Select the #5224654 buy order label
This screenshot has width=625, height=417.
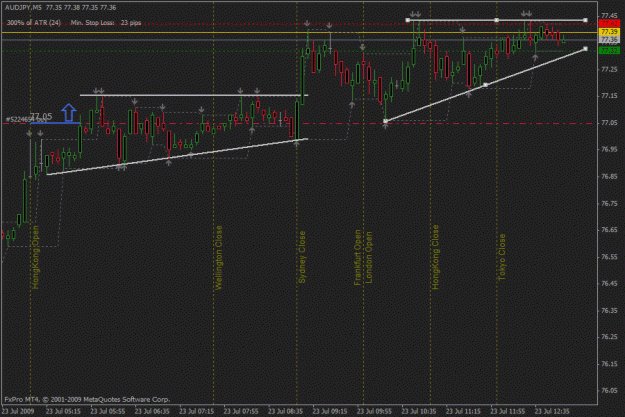pos(26,119)
